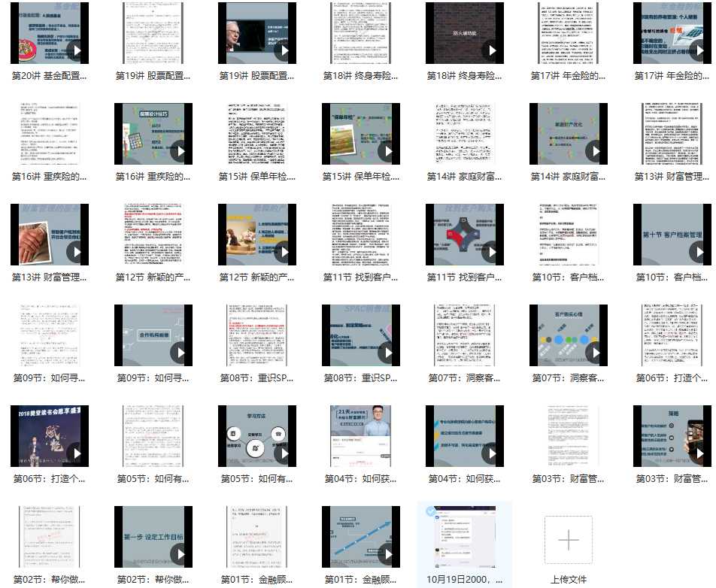Open the 10月19日2000 chat screenshot thumbnail
The width and height of the screenshot is (716, 588).
tap(465, 536)
